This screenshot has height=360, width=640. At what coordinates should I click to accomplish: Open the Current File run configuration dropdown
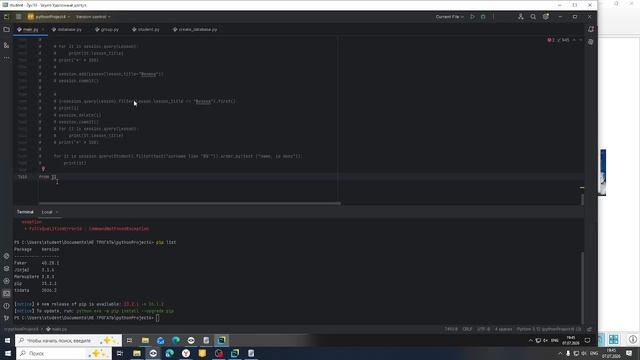[449, 17]
